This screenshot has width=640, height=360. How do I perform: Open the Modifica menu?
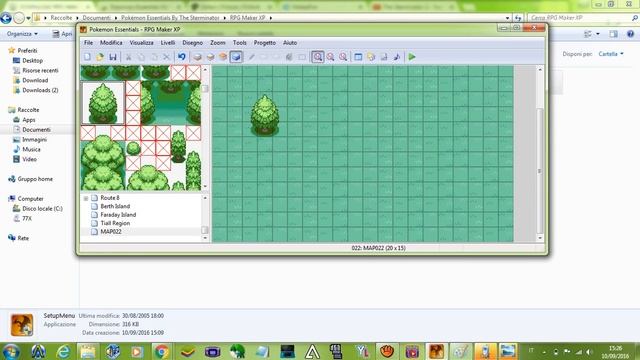[x=111, y=43]
